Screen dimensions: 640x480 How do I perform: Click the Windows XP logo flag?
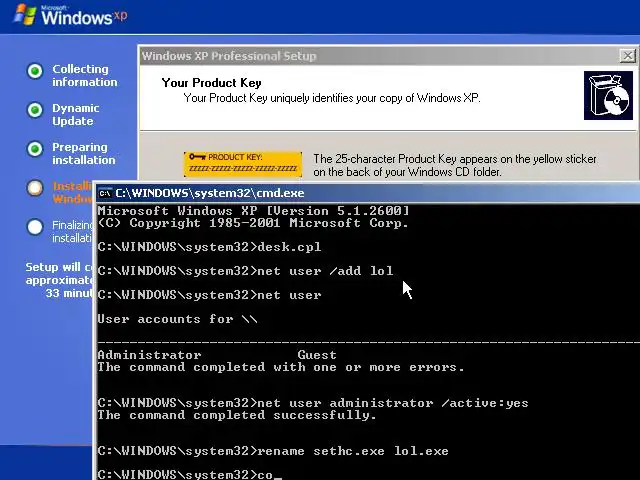(24, 15)
